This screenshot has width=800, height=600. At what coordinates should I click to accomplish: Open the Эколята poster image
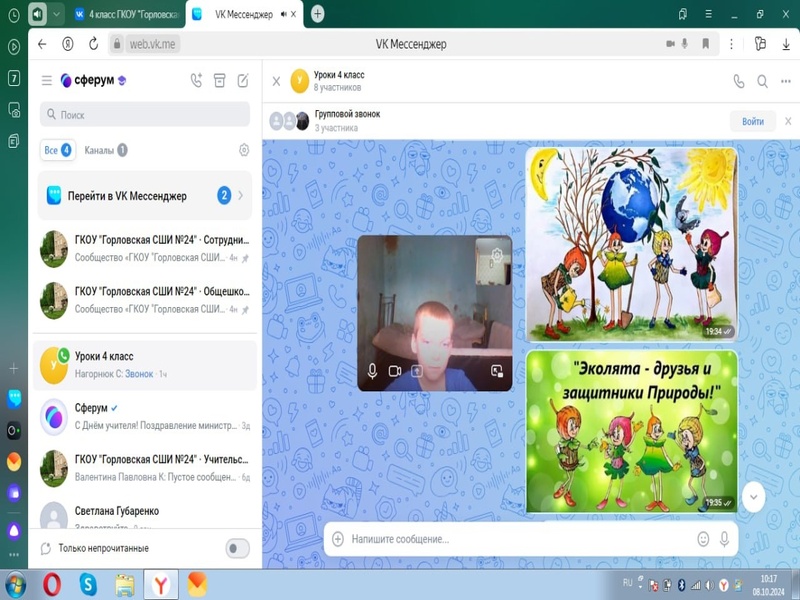tap(632, 431)
